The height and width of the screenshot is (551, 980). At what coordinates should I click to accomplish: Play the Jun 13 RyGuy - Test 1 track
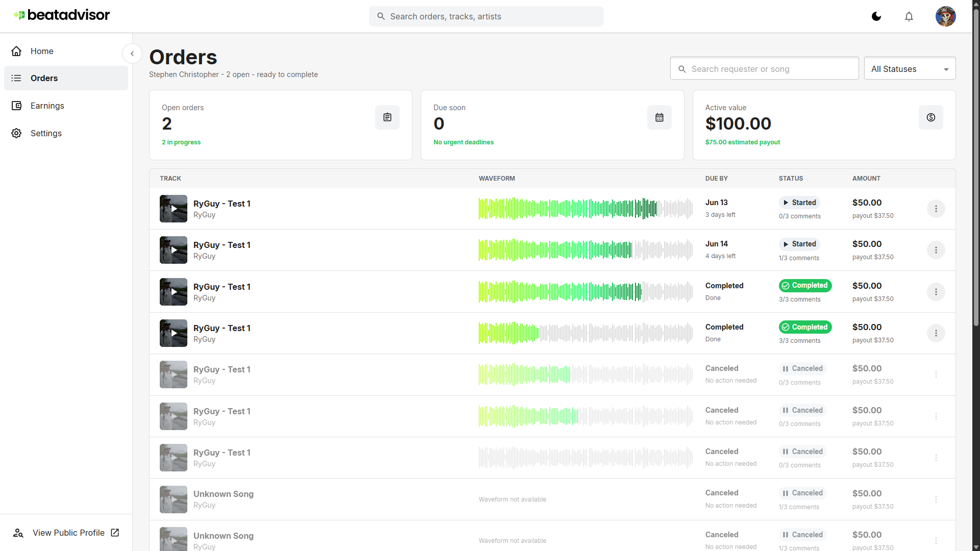tap(174, 209)
